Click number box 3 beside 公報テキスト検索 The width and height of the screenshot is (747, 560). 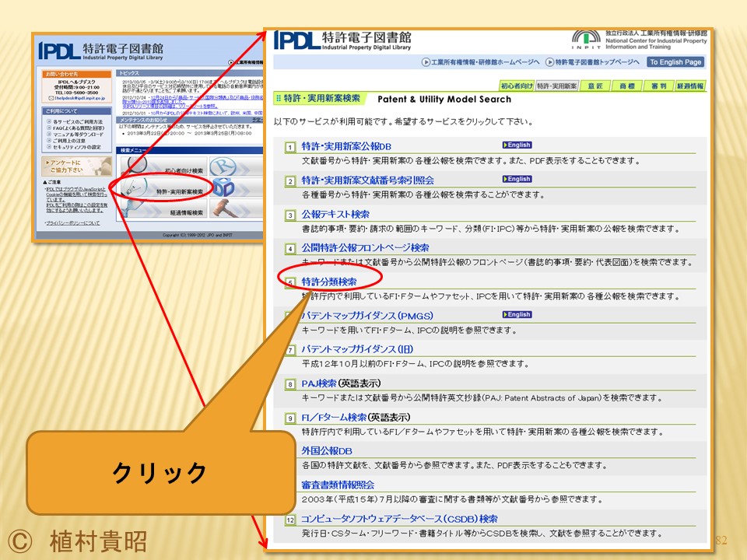[x=289, y=215]
